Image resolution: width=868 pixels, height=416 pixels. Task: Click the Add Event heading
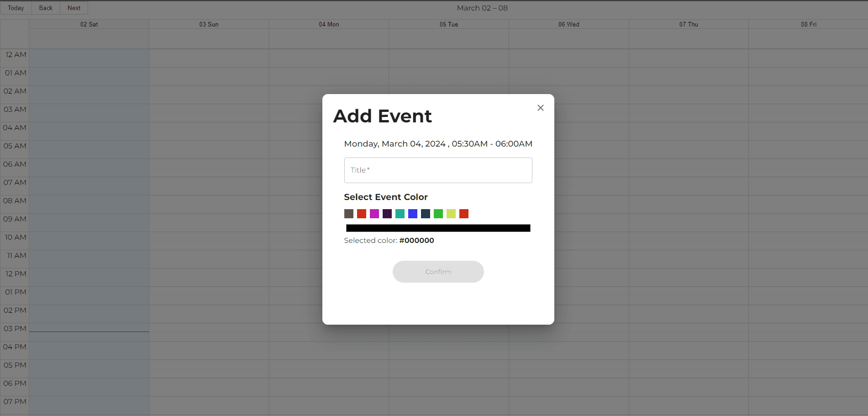pos(383,116)
